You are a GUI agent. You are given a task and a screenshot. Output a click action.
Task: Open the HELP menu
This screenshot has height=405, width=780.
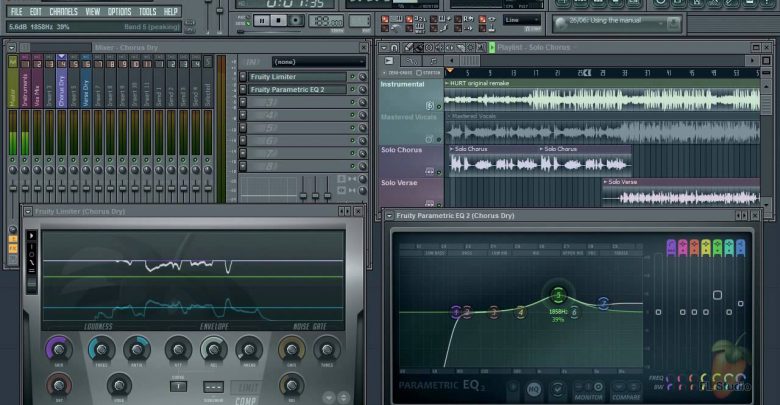pyautogui.click(x=171, y=11)
